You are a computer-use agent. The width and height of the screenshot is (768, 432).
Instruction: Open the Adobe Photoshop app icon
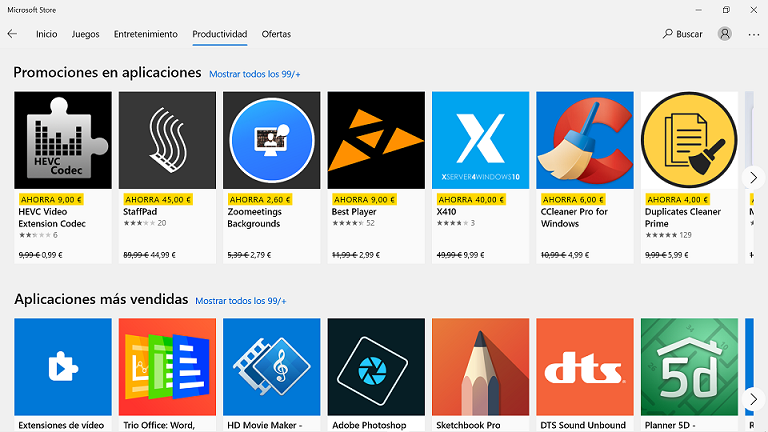tap(376, 367)
